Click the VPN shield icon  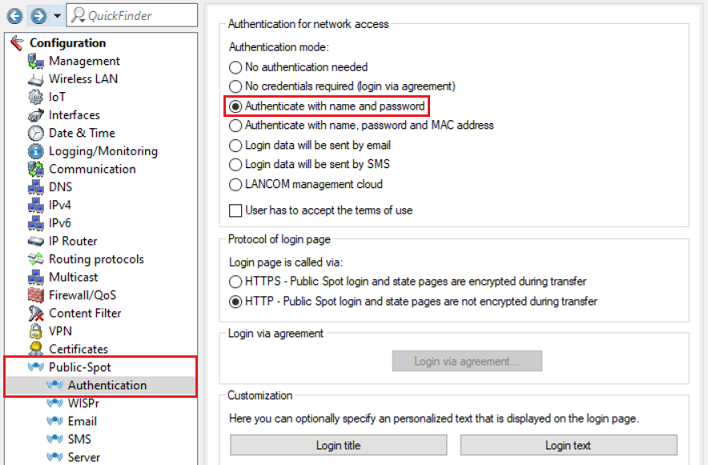(35, 331)
